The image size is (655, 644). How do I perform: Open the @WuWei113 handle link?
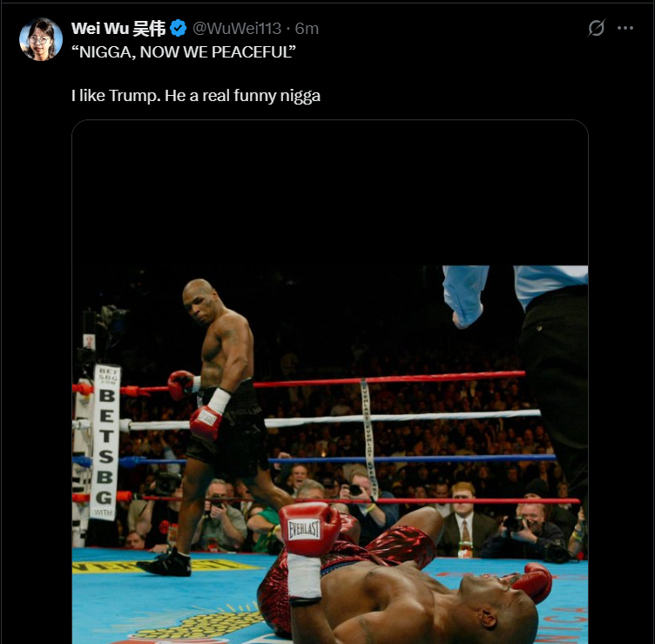(236, 29)
